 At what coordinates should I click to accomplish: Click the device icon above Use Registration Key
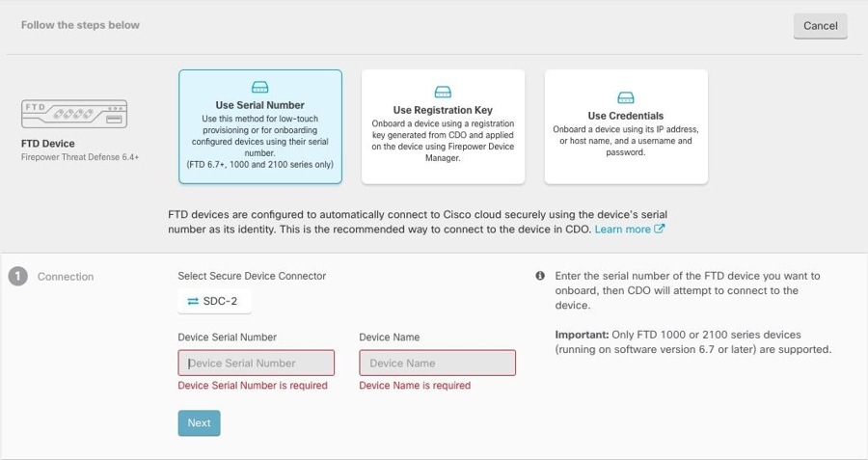click(x=443, y=92)
